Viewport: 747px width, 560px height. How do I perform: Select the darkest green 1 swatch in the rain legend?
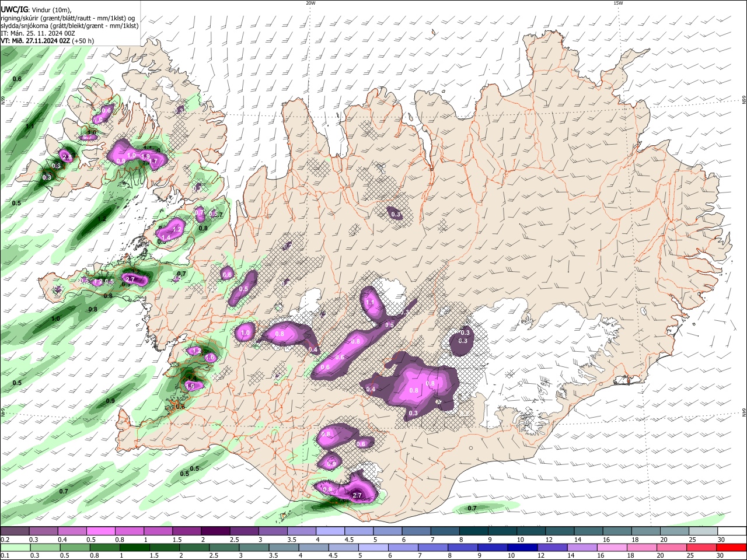(x=134, y=547)
